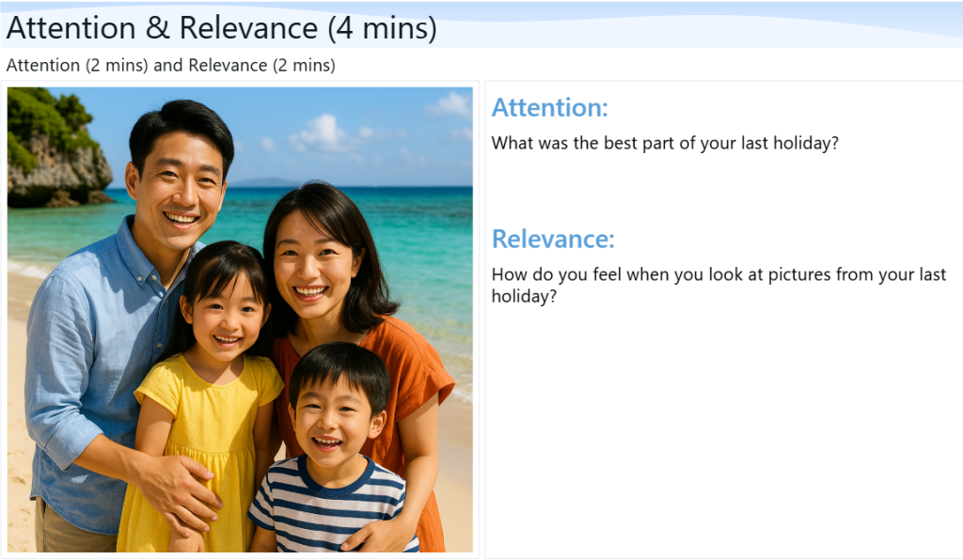This screenshot has width=963, height=560.
Task: Click the word "Relevance" in the subtitle line
Action: point(228,66)
